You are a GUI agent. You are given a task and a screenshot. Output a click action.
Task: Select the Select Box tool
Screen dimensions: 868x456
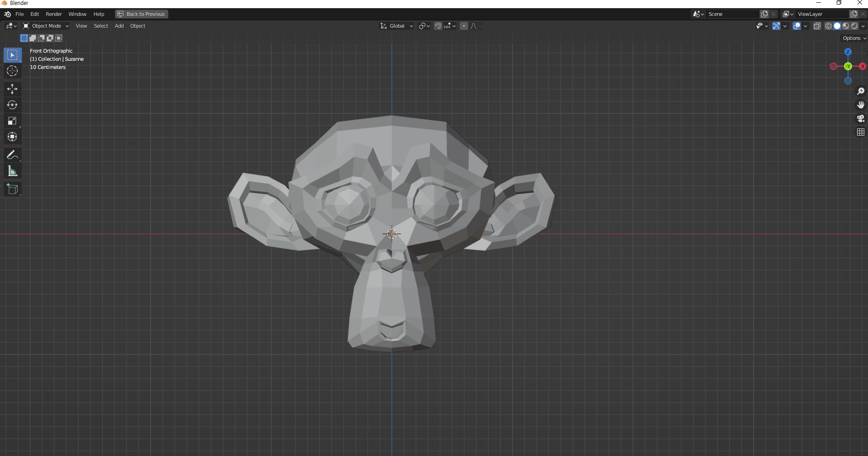point(12,55)
